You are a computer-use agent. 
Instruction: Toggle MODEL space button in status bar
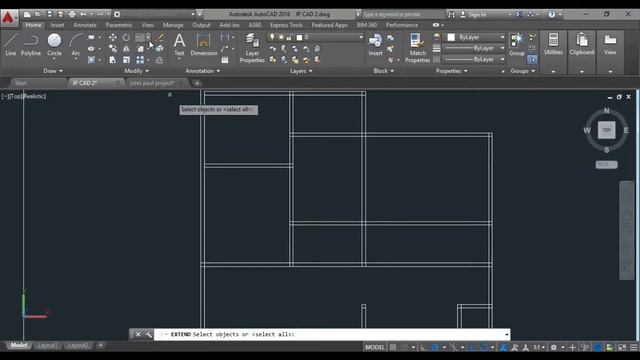click(374, 347)
